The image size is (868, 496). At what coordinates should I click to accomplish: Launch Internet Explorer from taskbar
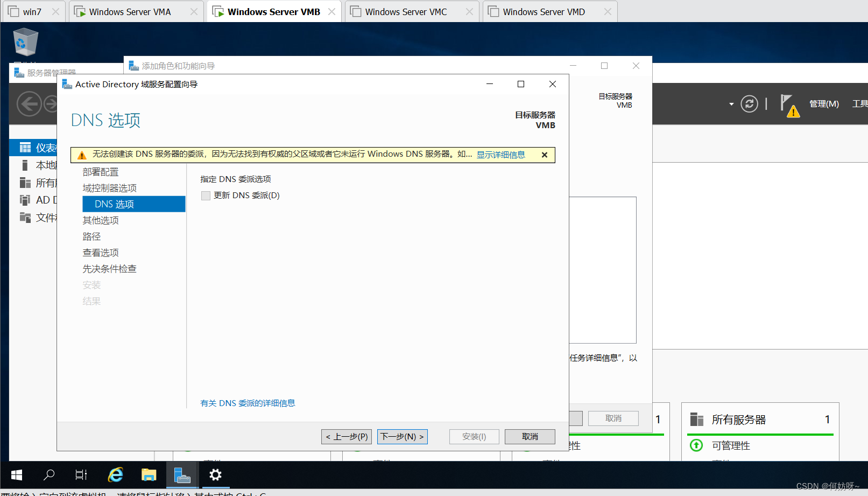(116, 474)
